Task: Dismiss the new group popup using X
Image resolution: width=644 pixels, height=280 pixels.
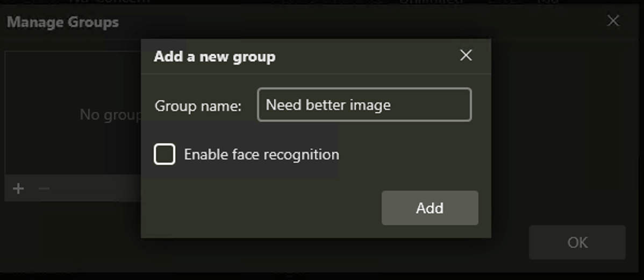Action: 466,55
